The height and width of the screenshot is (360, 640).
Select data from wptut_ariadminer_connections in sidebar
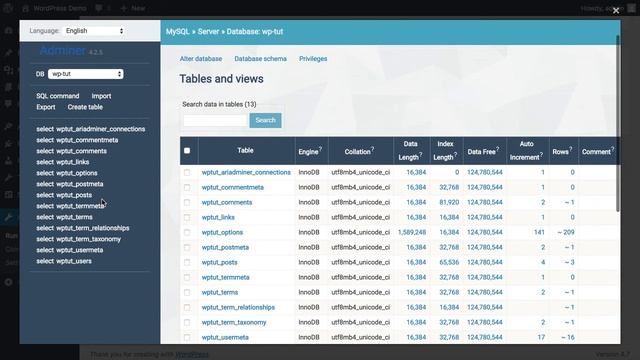coord(45,129)
